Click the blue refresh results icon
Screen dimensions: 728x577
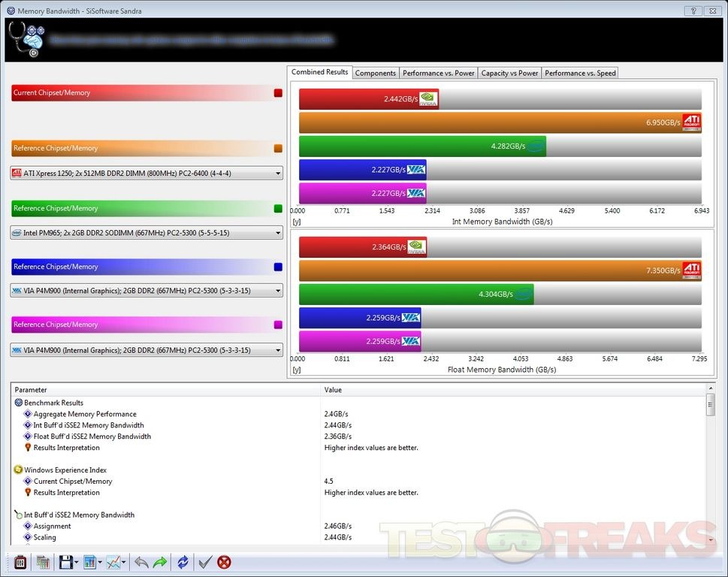click(x=183, y=562)
